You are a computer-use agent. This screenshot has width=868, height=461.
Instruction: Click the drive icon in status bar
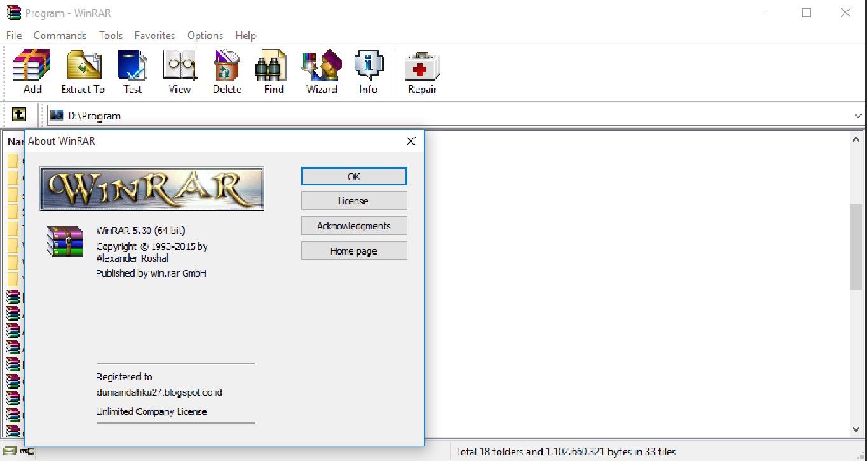10,451
